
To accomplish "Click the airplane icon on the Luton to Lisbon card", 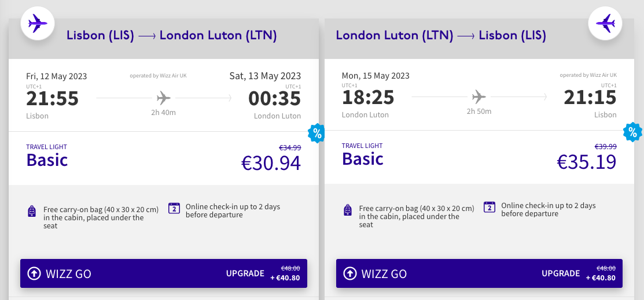I will pos(605,23).
